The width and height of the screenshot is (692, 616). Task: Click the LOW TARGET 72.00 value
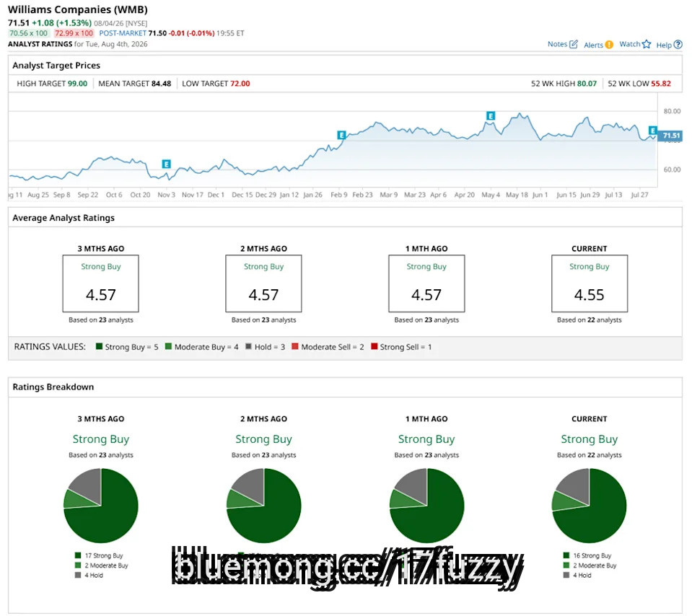pyautogui.click(x=240, y=84)
